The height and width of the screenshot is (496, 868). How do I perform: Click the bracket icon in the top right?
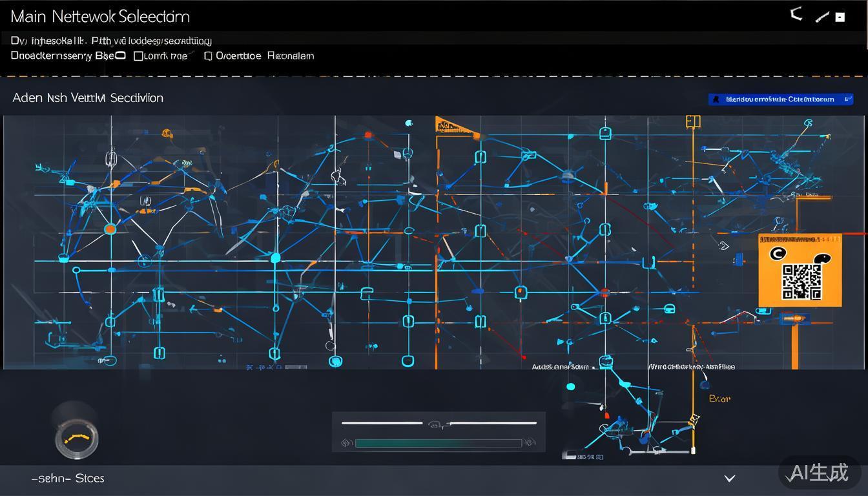(797, 14)
